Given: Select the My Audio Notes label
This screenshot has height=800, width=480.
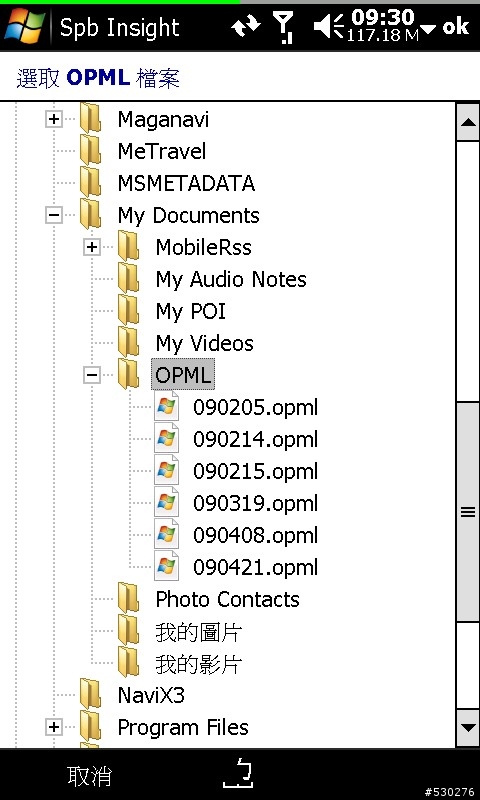Looking at the screenshot, I should 231,280.
